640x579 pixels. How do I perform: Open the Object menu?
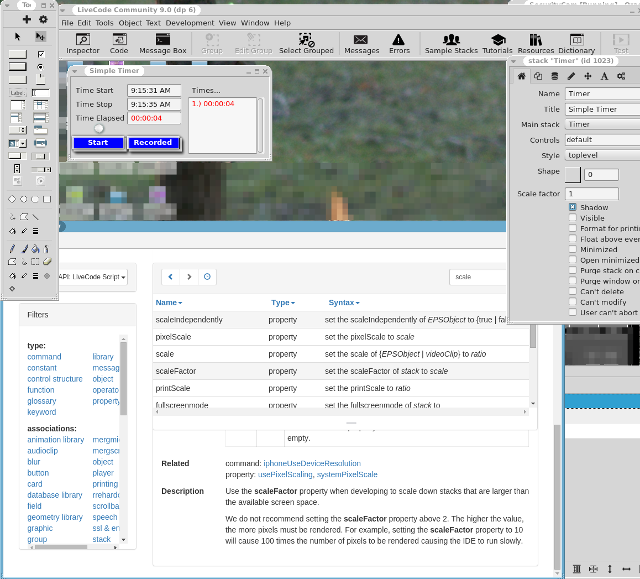130,22
